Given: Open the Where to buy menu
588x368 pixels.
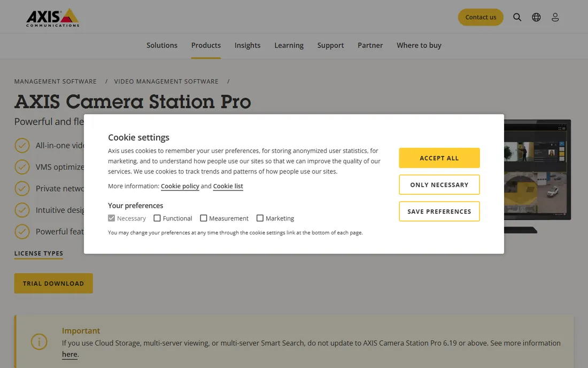Looking at the screenshot, I should [419, 45].
